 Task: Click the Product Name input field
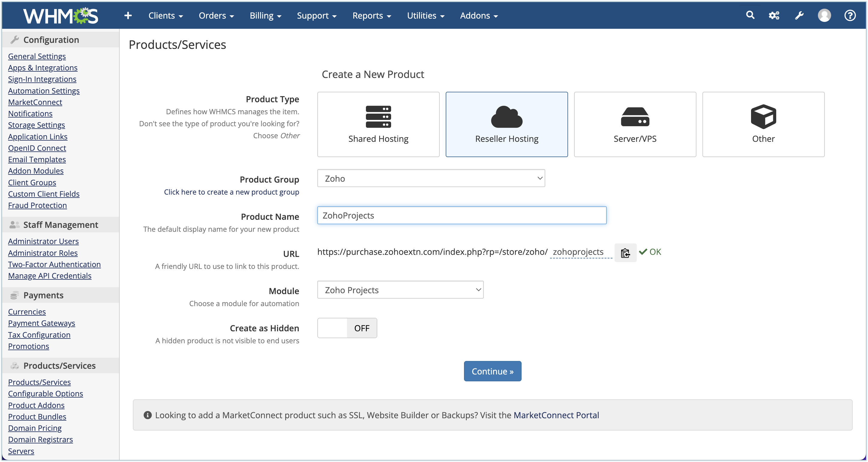tap(462, 216)
